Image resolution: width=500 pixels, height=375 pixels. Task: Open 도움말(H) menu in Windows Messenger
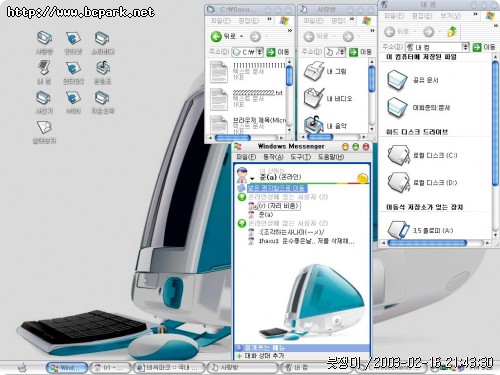[x=331, y=157]
